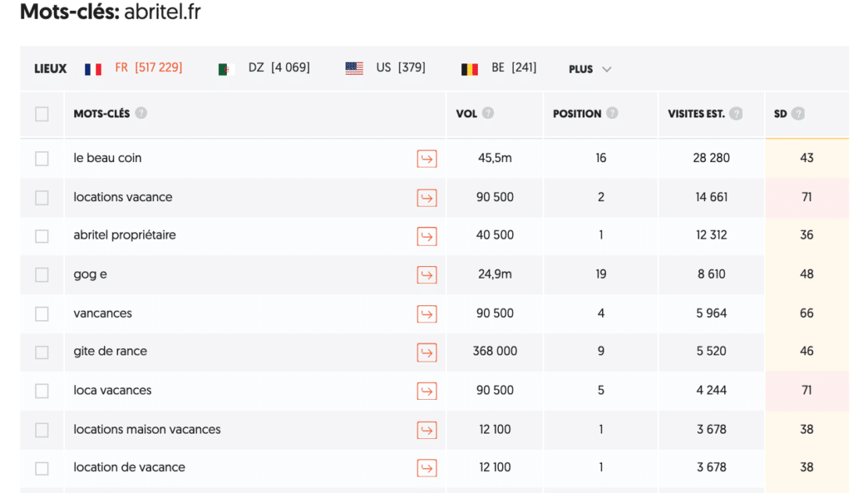Click the help icon next to MOTS-CLÉS header
868x493 pixels.
(141, 113)
